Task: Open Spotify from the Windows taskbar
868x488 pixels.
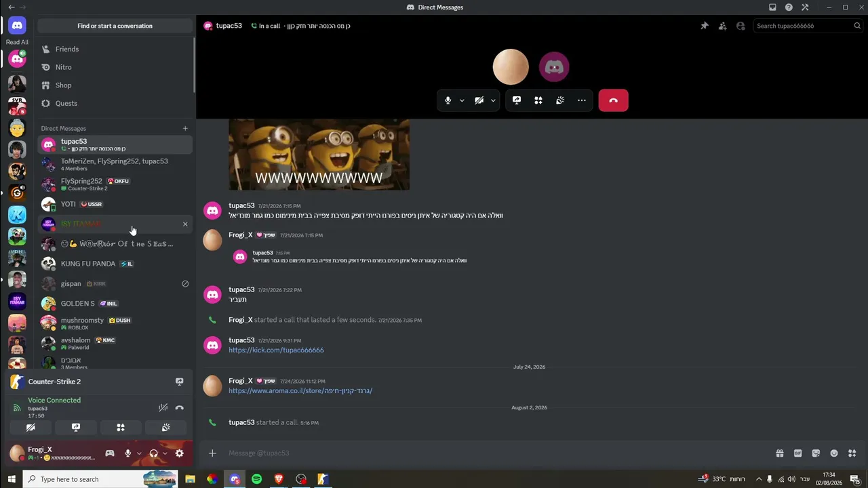Action: (x=256, y=479)
